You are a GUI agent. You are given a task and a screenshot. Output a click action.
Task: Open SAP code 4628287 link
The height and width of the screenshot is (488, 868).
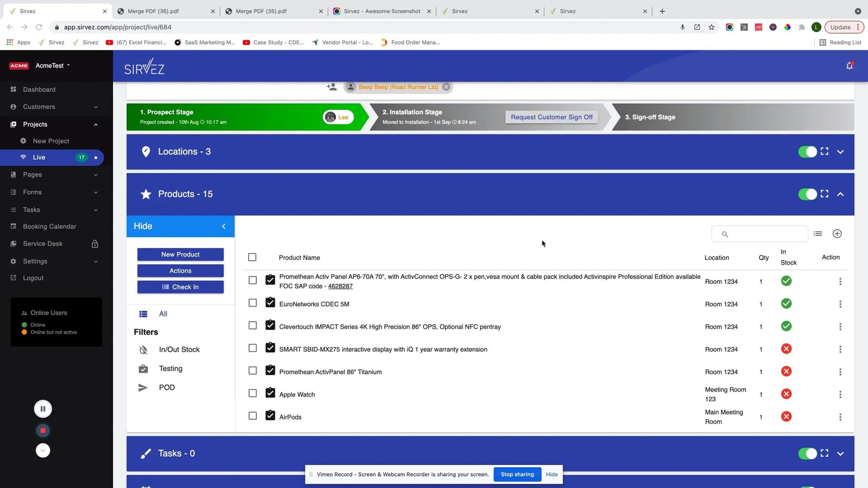340,286
